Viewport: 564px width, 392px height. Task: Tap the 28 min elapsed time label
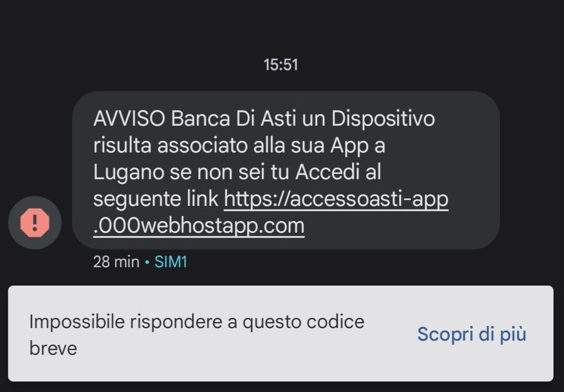116,262
